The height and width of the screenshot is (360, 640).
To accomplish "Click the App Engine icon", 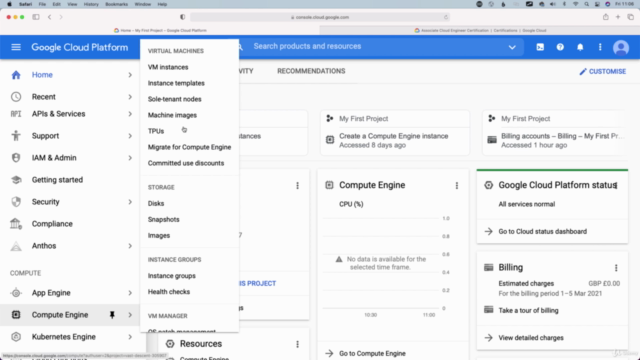I will (x=16, y=293).
